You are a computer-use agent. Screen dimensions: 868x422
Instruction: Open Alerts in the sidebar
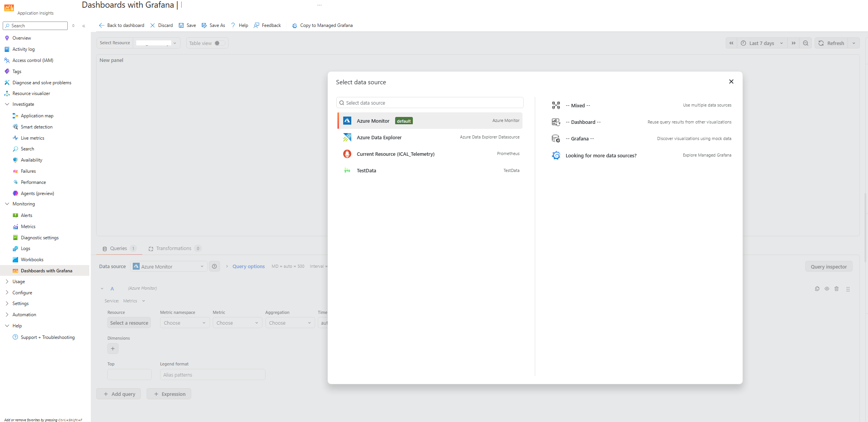click(27, 215)
